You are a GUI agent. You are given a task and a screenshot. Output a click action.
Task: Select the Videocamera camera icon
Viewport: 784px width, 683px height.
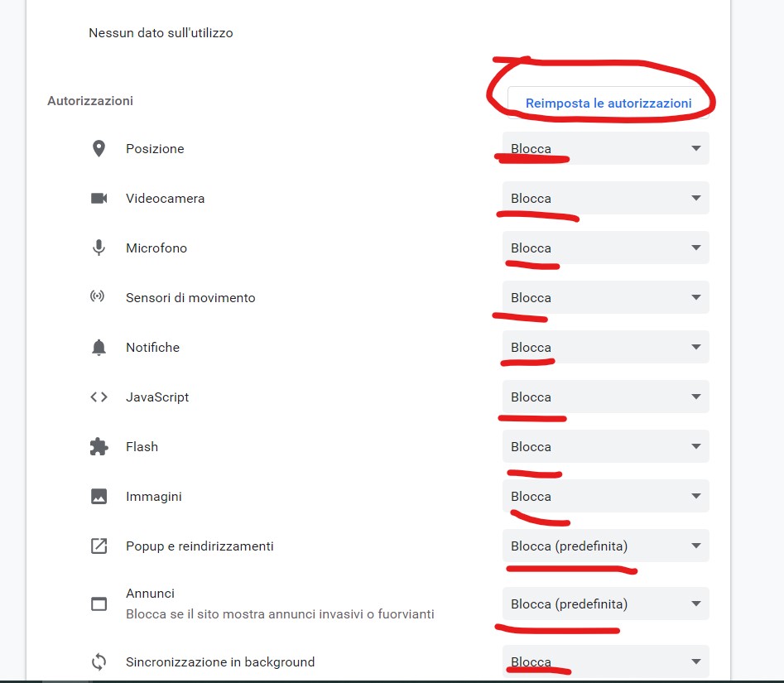(x=99, y=198)
